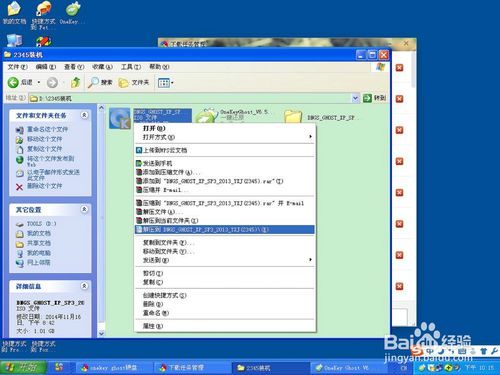The height and width of the screenshot is (375, 500).
Task: Open Shared Documents (共享文档) sidebar link
Action: (x=39, y=243)
